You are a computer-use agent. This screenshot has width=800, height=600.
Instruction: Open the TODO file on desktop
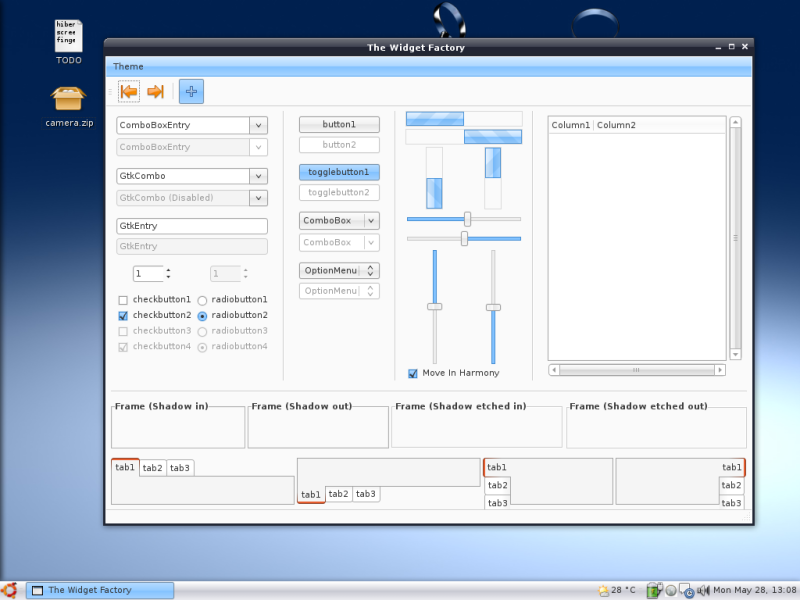tap(68, 42)
